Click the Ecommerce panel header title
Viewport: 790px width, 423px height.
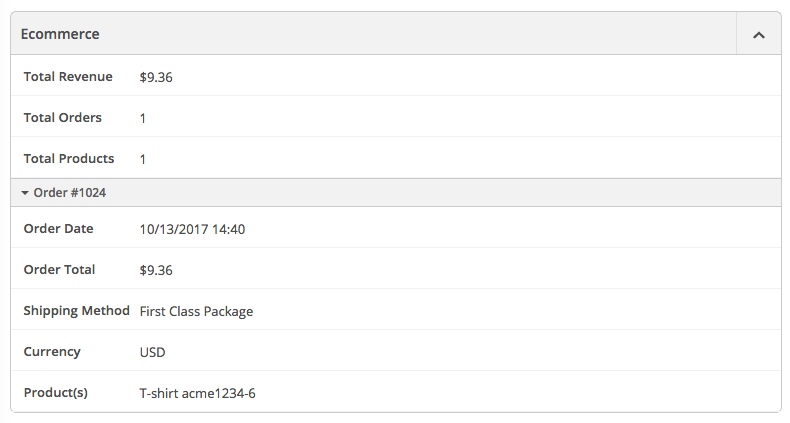pos(60,34)
